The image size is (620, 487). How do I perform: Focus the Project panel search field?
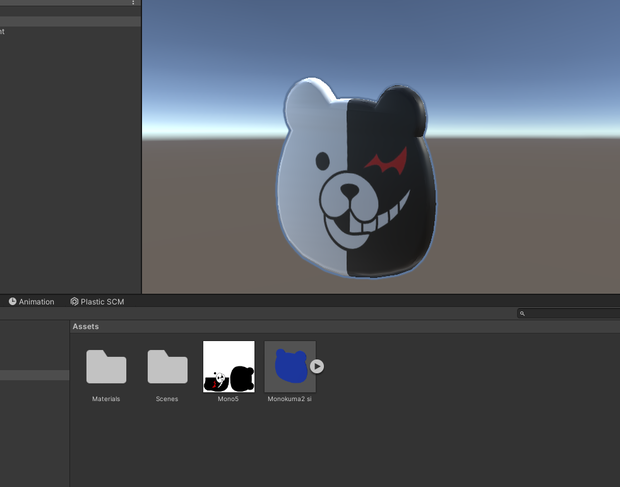pyautogui.click(x=568, y=313)
